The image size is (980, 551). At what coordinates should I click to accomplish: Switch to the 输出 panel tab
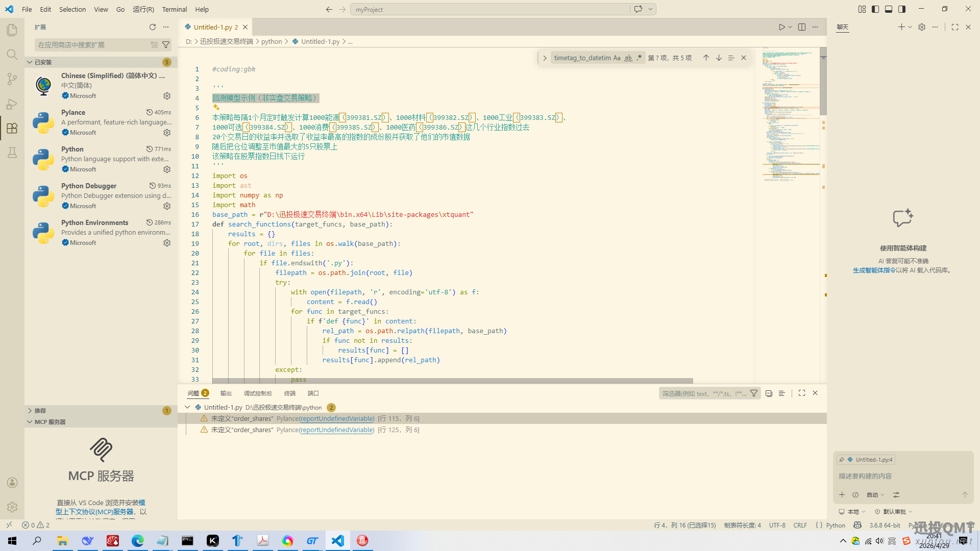[x=226, y=393]
